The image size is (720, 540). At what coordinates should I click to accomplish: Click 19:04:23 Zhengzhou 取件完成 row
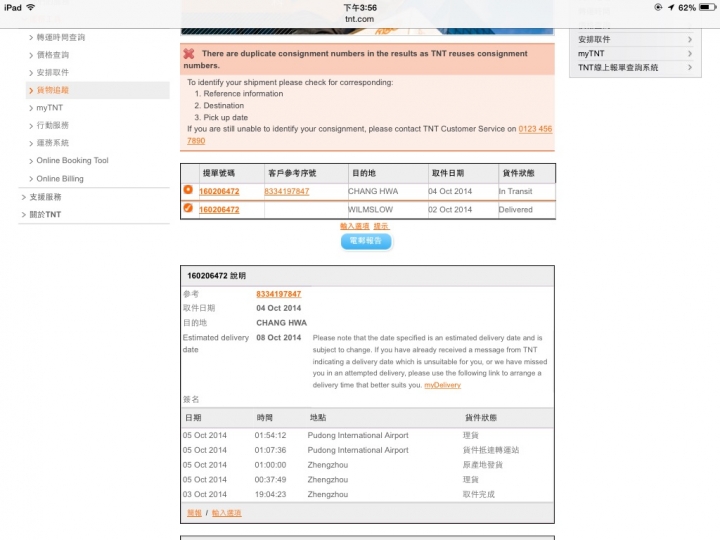pyautogui.click(x=367, y=494)
